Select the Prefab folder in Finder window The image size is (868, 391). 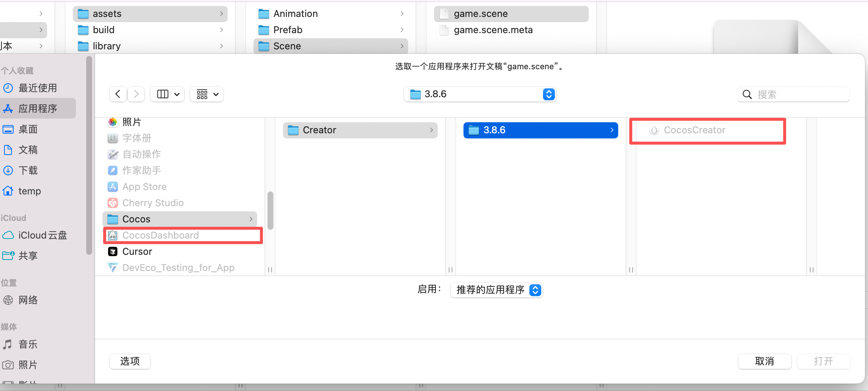point(331,30)
